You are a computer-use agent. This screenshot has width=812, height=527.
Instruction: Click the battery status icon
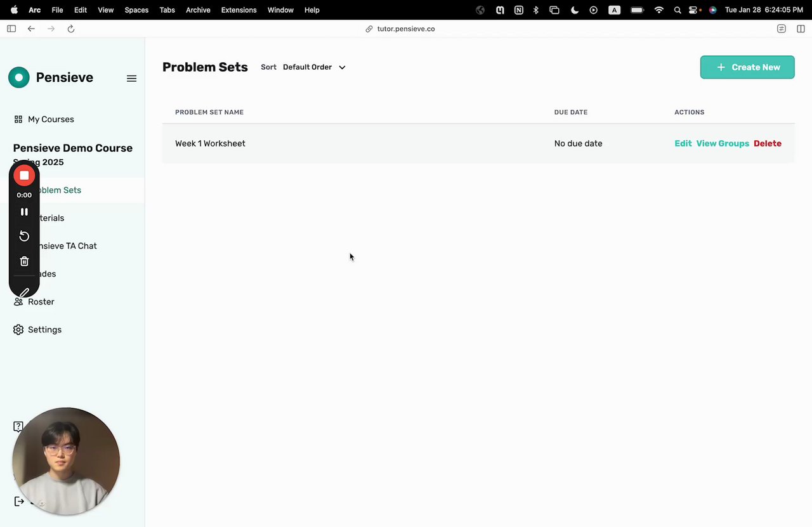pyautogui.click(x=638, y=10)
